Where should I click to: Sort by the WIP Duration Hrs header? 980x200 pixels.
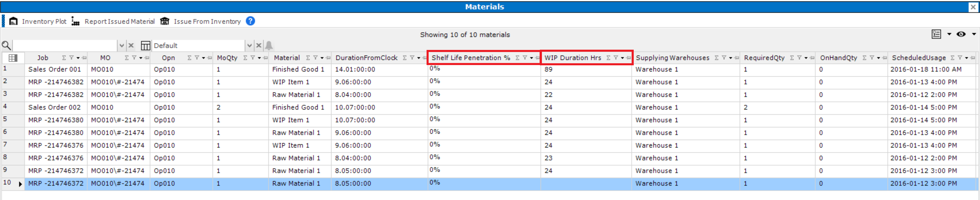click(x=573, y=58)
